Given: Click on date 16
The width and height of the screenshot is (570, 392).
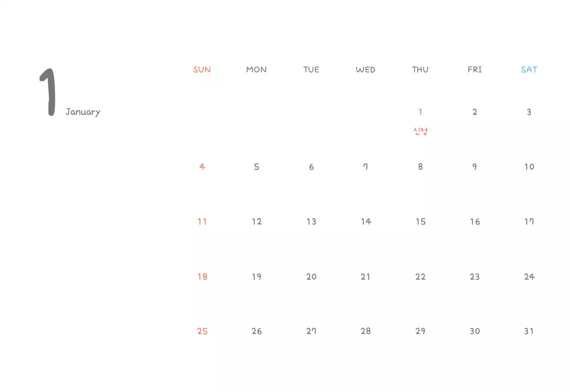Looking at the screenshot, I should 475,222.
